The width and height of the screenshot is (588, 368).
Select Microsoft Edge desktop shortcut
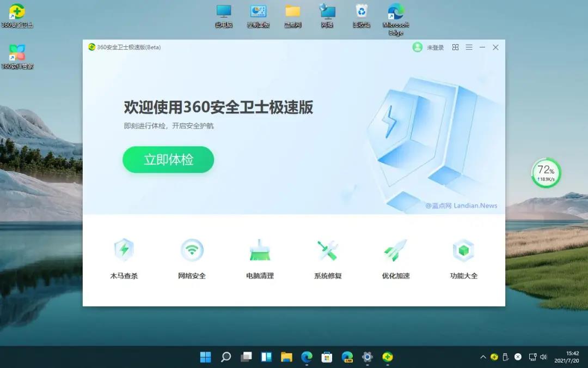396,20
